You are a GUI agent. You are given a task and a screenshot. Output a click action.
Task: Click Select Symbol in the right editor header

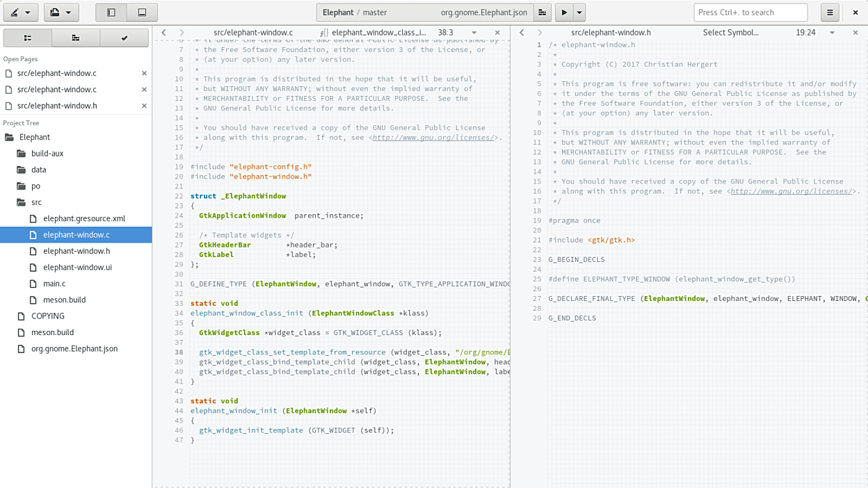tap(730, 33)
